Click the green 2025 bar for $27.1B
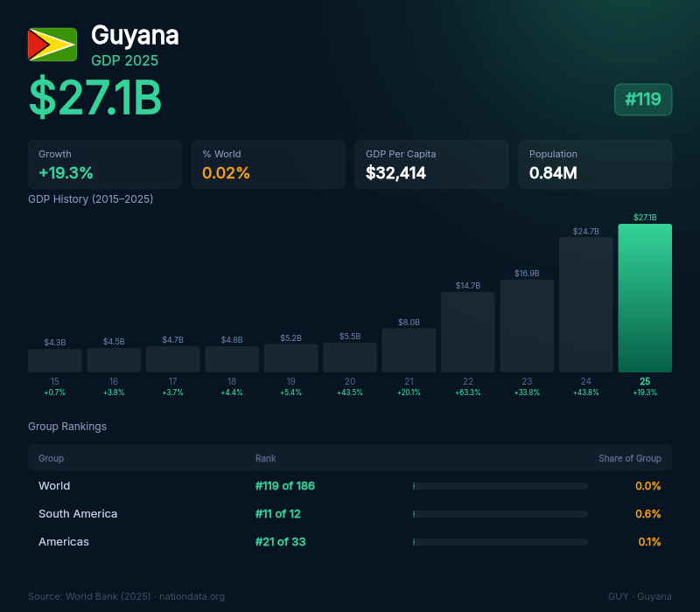Image resolution: width=700 pixels, height=612 pixels. [645, 298]
